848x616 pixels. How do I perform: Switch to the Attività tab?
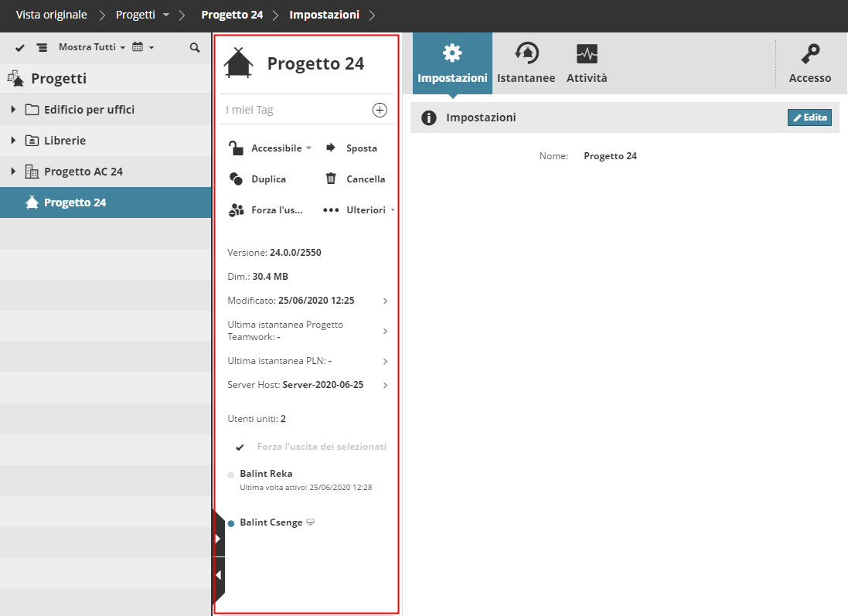(x=587, y=63)
